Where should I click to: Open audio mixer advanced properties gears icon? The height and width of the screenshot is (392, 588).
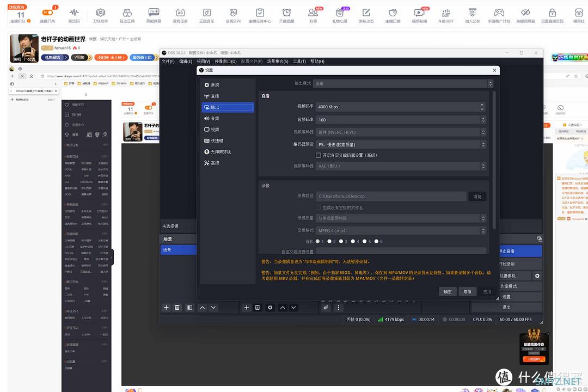(326, 308)
